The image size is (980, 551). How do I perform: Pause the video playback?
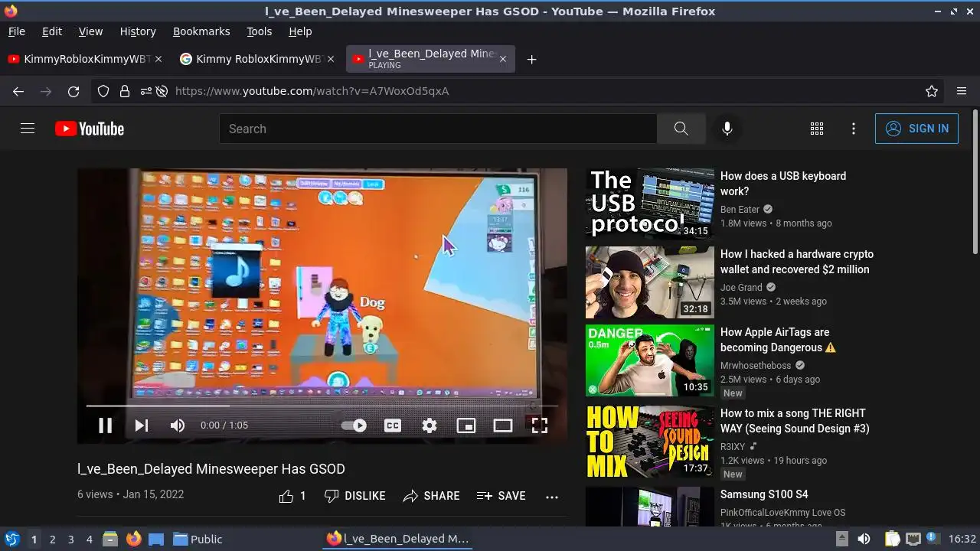coord(105,425)
